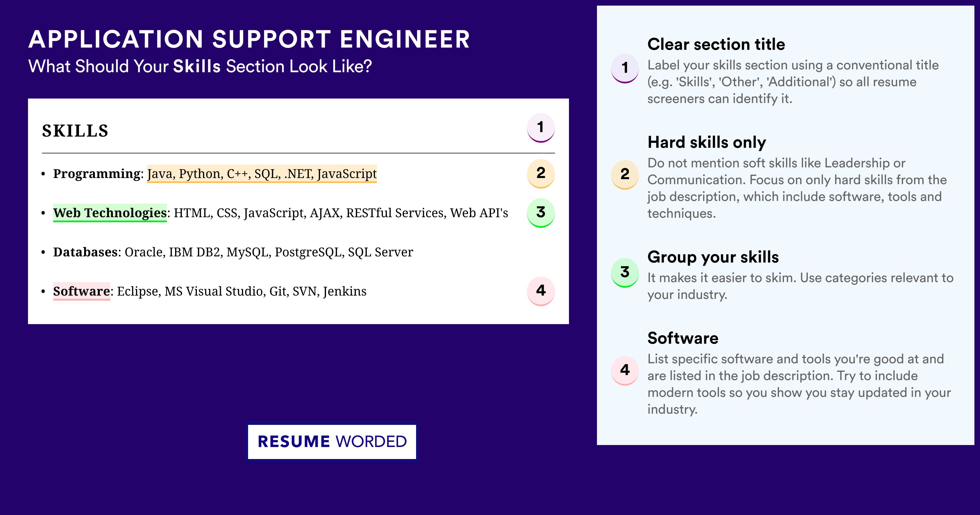Viewport: 980px width, 515px height.
Task: Click the Resume Worded logo
Action: pyautogui.click(x=332, y=442)
